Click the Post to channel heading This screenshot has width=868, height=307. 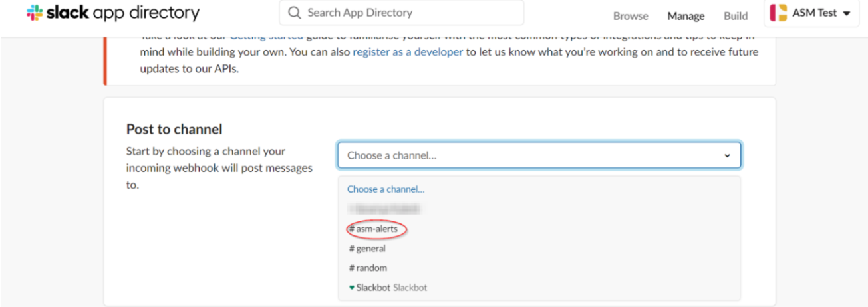coord(174,129)
